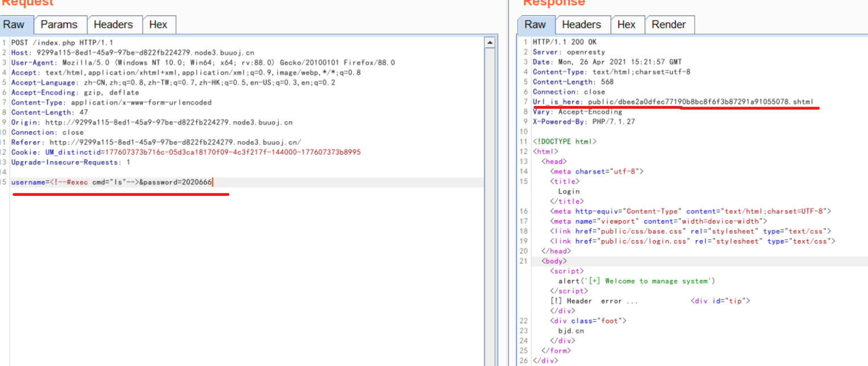Click the username exec cmd payload line
The width and height of the screenshot is (868, 366).
pos(112,182)
